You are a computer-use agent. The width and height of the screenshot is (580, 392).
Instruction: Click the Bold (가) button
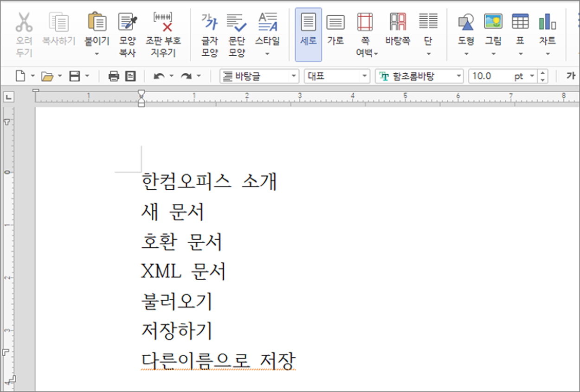click(572, 76)
